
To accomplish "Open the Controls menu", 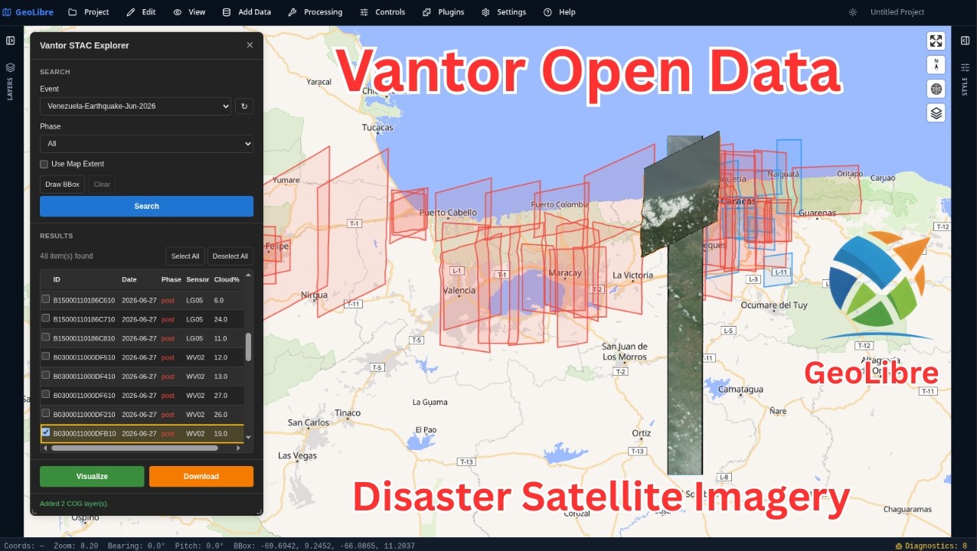I will click(x=382, y=12).
